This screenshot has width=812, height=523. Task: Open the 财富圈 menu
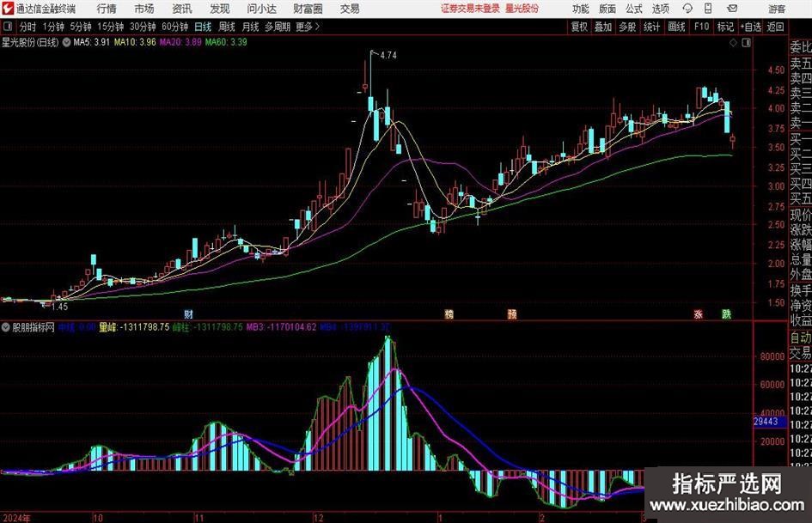tap(308, 9)
